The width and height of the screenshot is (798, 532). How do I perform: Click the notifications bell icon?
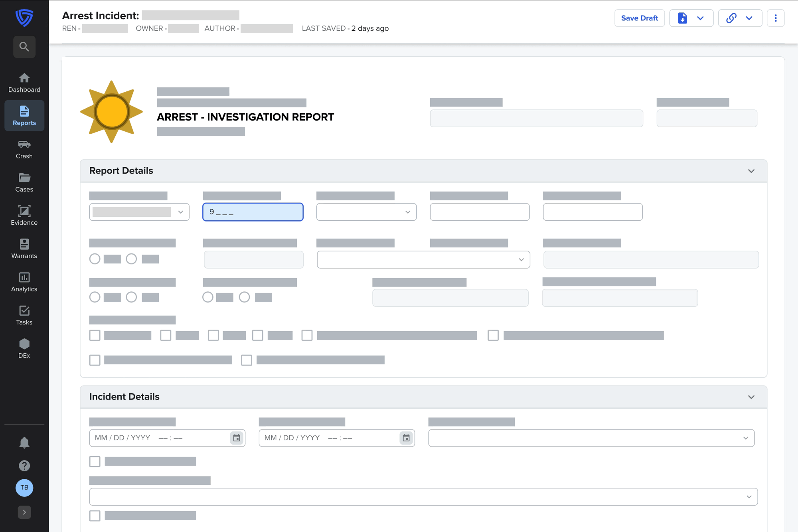pos(24,443)
